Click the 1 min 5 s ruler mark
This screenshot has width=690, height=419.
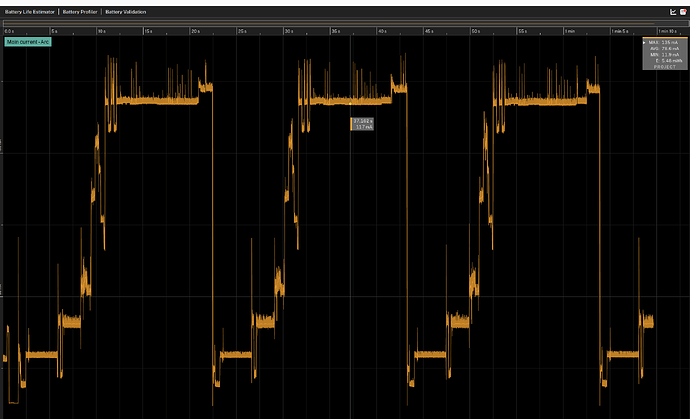click(x=620, y=31)
